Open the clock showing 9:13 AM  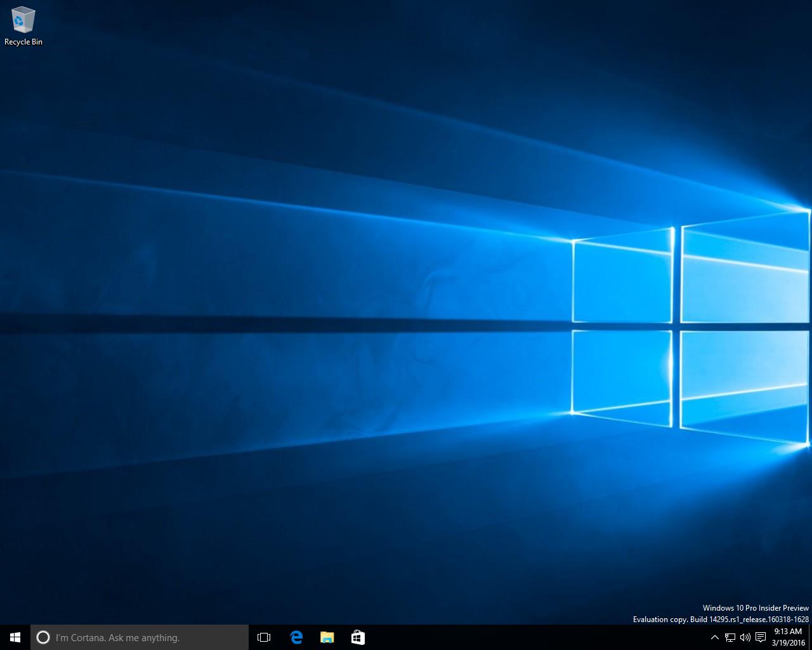pos(788,637)
